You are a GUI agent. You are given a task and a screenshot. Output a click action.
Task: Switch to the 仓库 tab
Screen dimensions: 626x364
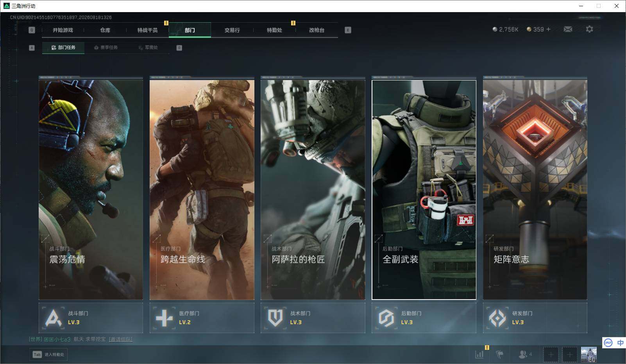pyautogui.click(x=105, y=30)
